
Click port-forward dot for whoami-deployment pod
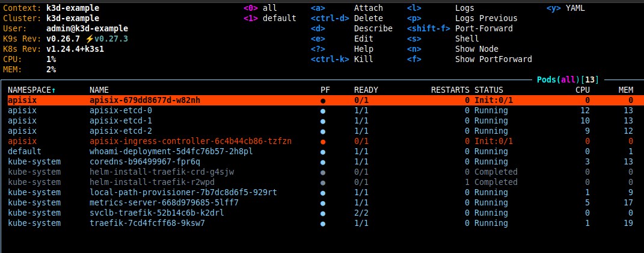coord(323,152)
